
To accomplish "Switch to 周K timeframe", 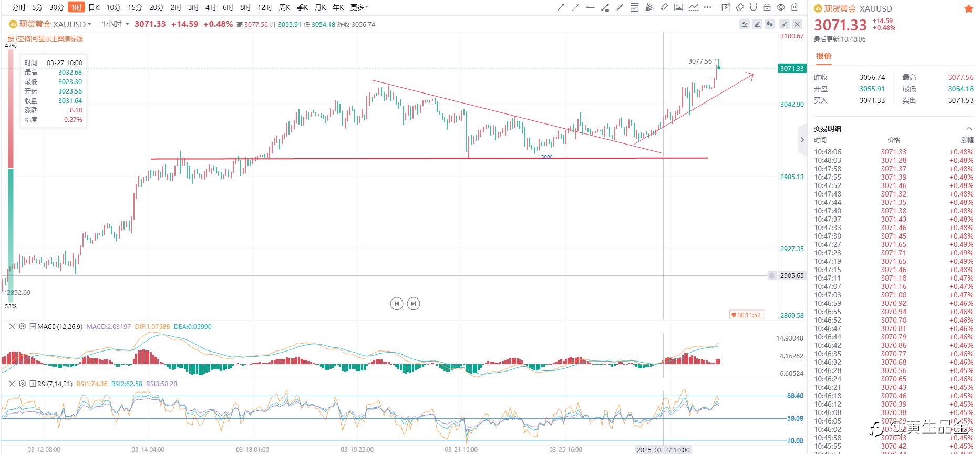I will click(x=284, y=7).
